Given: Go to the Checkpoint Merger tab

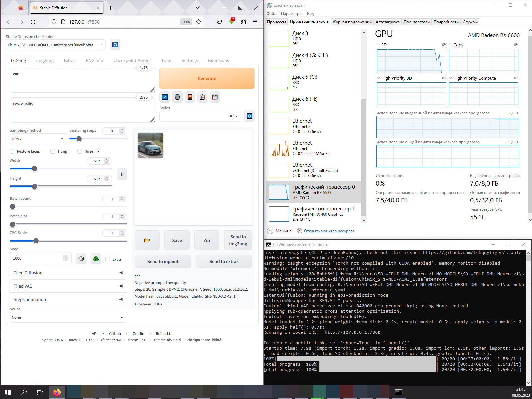Looking at the screenshot, I should 132,60.
